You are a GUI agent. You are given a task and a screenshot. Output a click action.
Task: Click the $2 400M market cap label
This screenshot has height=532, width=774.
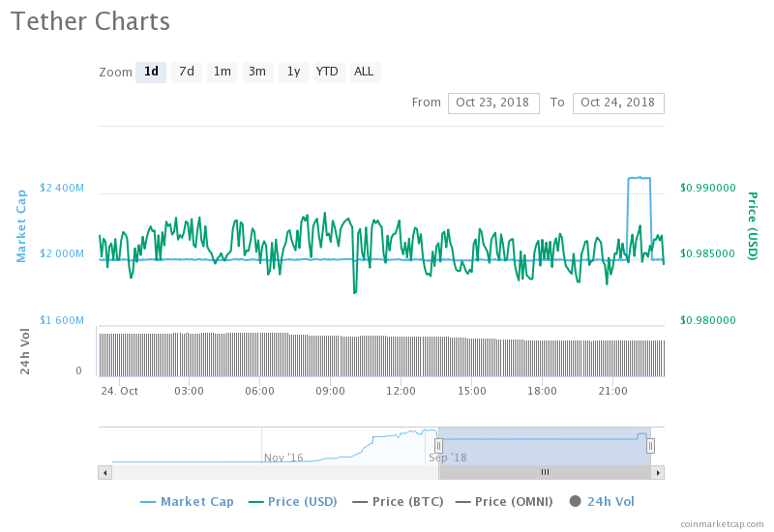(x=62, y=188)
